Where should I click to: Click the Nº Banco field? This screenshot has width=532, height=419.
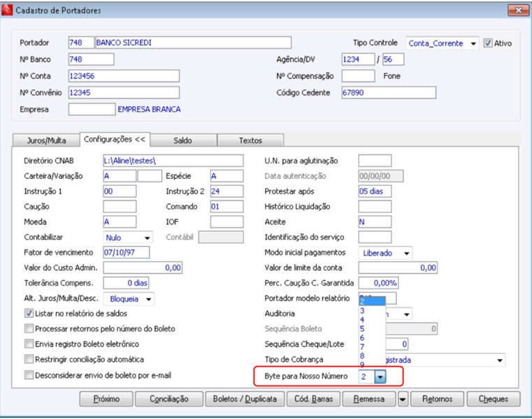91,59
